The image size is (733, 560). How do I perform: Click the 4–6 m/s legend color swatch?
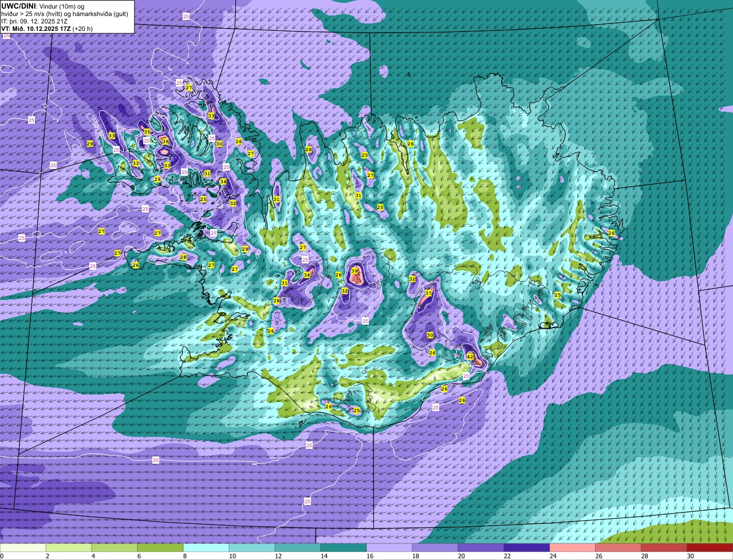click(x=115, y=547)
